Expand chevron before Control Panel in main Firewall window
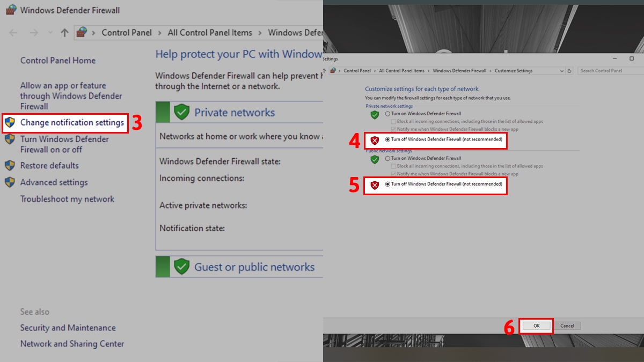The height and width of the screenshot is (362, 644). point(94,33)
